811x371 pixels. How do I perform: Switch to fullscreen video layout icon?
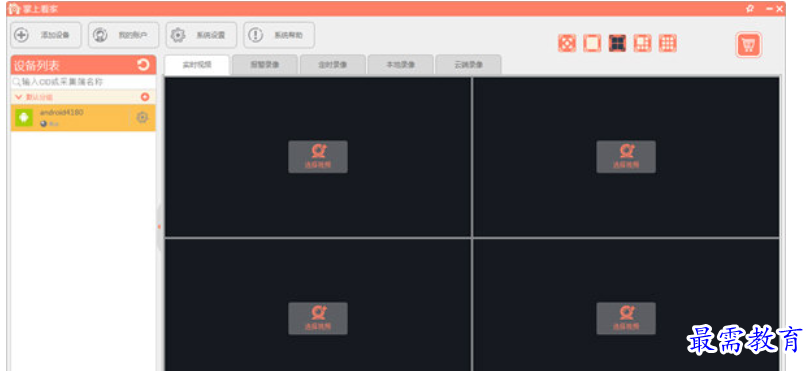click(x=567, y=43)
